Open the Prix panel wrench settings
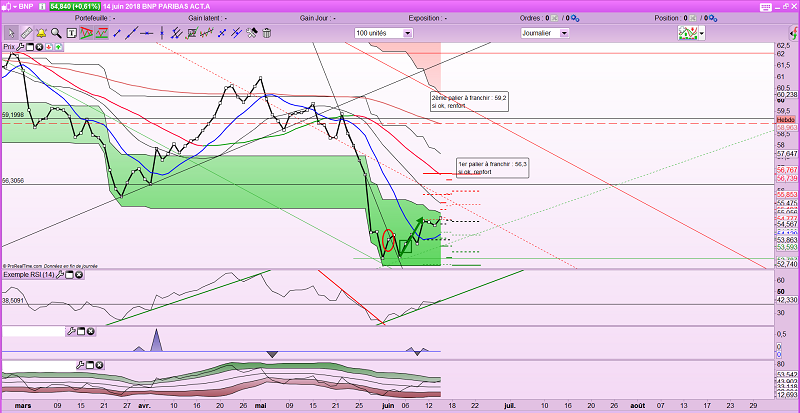This screenshot has width=800, height=413. (x=20, y=47)
